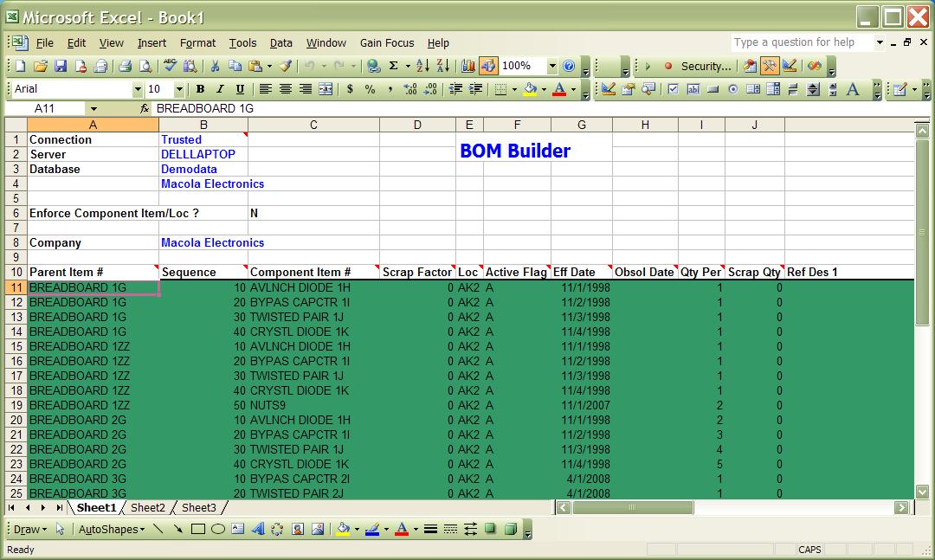Click the Open file folder icon
The height and width of the screenshot is (560, 935).
pos(41,66)
